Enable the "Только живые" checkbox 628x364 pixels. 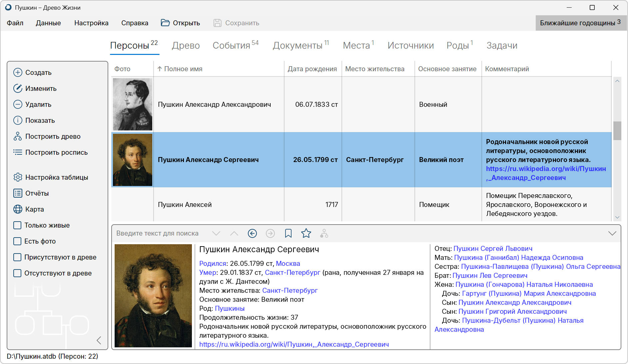click(x=17, y=225)
